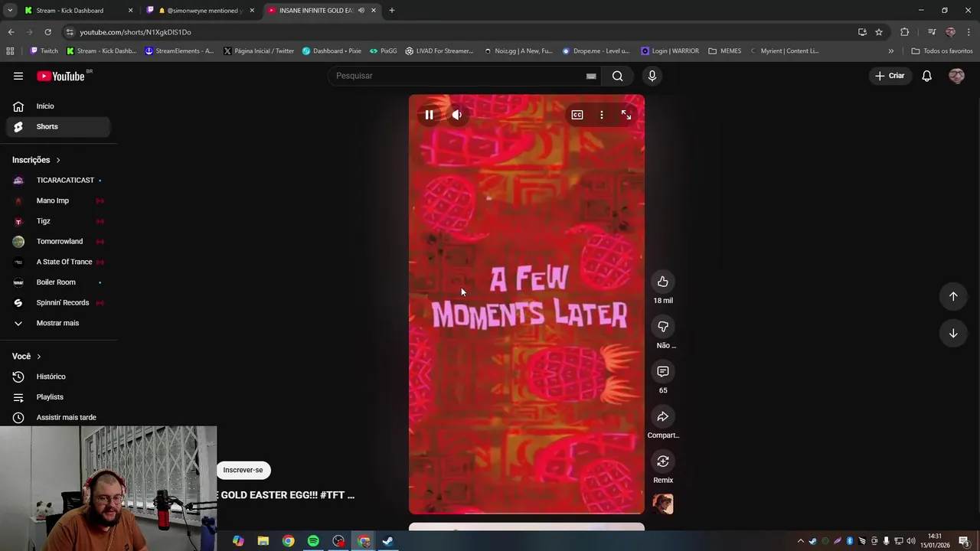This screenshot has height=551, width=980.
Task: Open Playlists in the sidebar
Action: pyautogui.click(x=58, y=397)
